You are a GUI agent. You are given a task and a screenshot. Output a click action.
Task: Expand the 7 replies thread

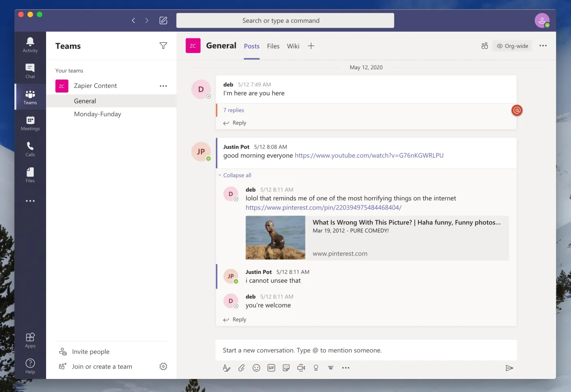click(x=233, y=110)
